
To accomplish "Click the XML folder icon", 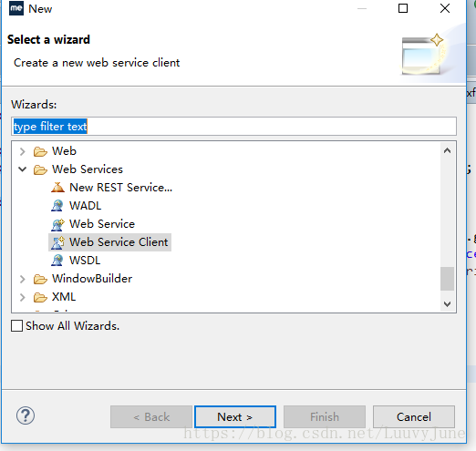I will point(40,297).
